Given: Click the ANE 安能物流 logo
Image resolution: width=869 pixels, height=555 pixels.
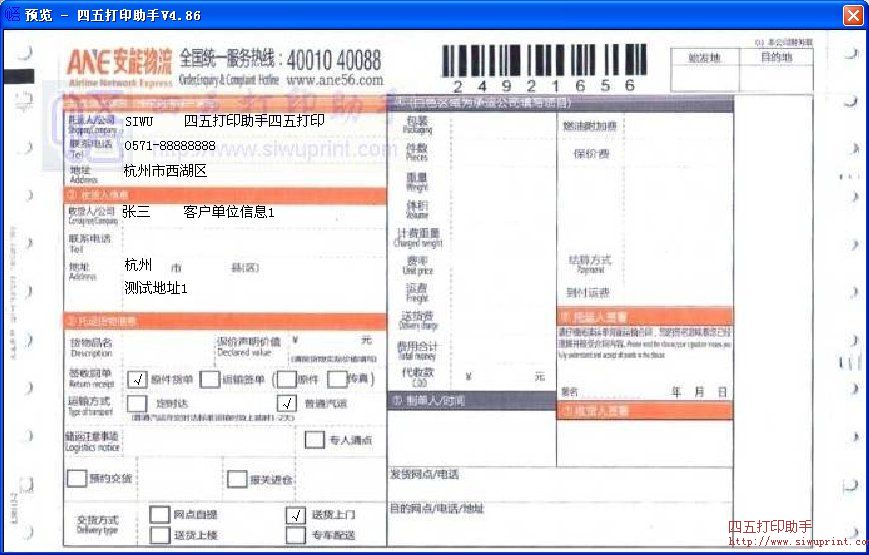Looking at the screenshot, I should pos(119,64).
